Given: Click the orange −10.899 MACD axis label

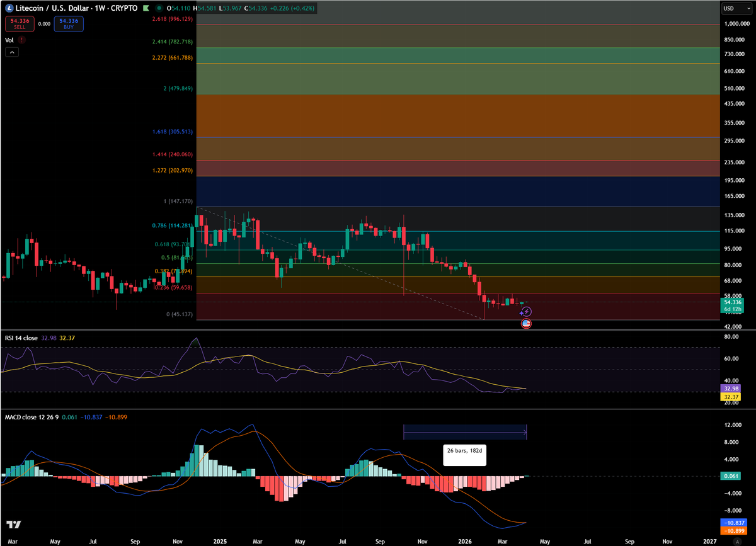Looking at the screenshot, I should tap(733, 531).
